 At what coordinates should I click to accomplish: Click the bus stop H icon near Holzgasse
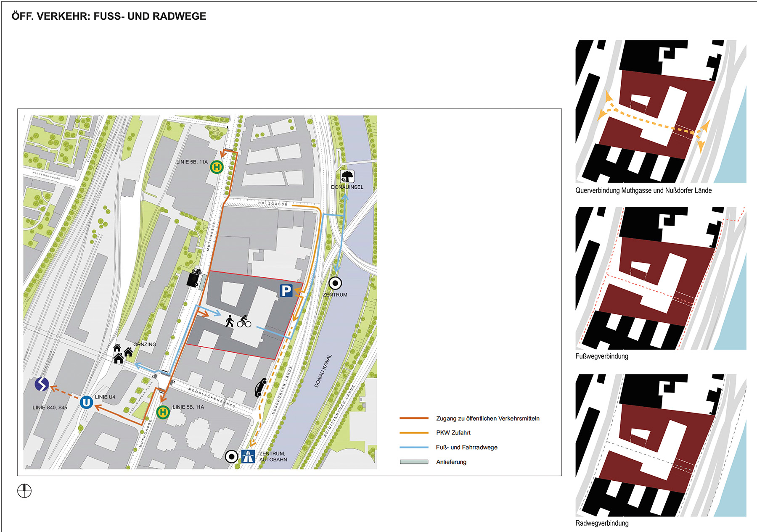217,167
